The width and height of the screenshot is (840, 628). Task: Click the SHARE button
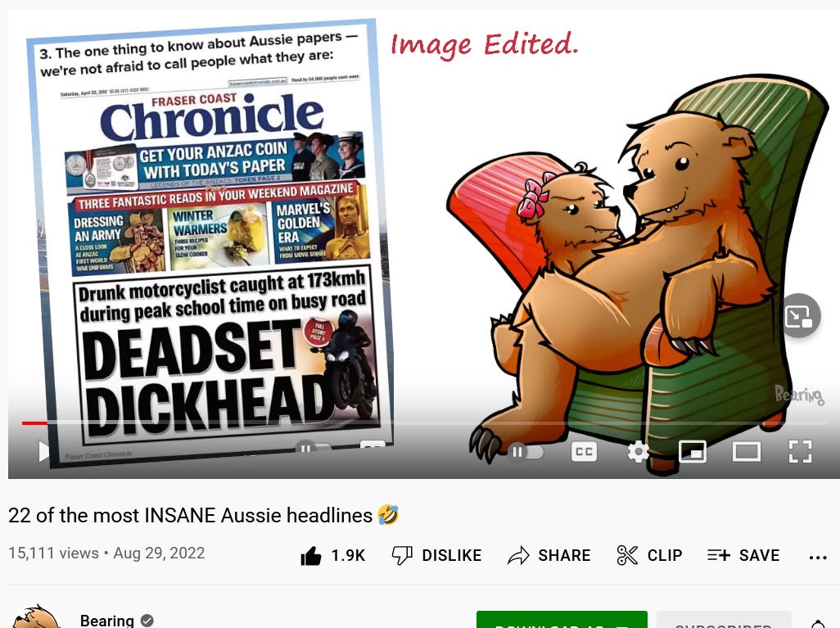tap(549, 556)
